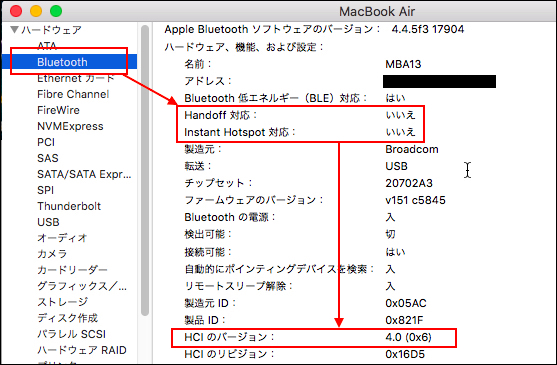
Task: Click the HCI version value 4.0 (0x6)
Action: 409,337
